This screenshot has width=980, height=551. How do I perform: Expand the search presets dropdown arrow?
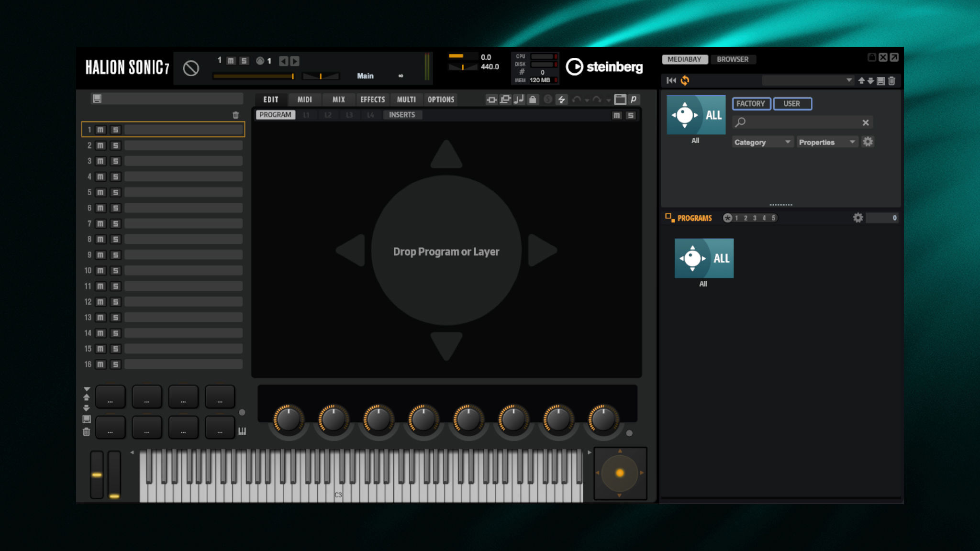[850, 80]
